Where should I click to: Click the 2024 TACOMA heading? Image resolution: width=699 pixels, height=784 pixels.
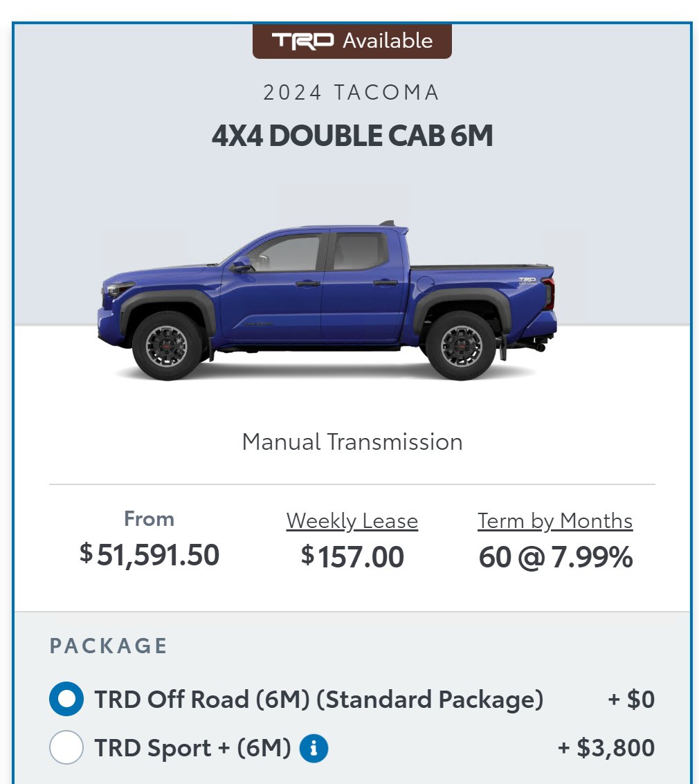point(352,93)
